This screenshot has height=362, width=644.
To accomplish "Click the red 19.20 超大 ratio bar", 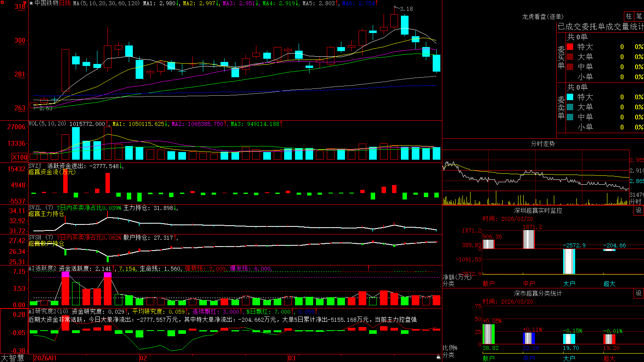I will pyautogui.click(x=609, y=339).
